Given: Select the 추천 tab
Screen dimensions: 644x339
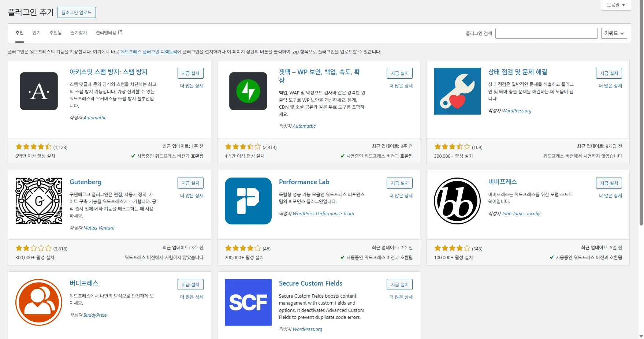Looking at the screenshot, I should coord(19,33).
